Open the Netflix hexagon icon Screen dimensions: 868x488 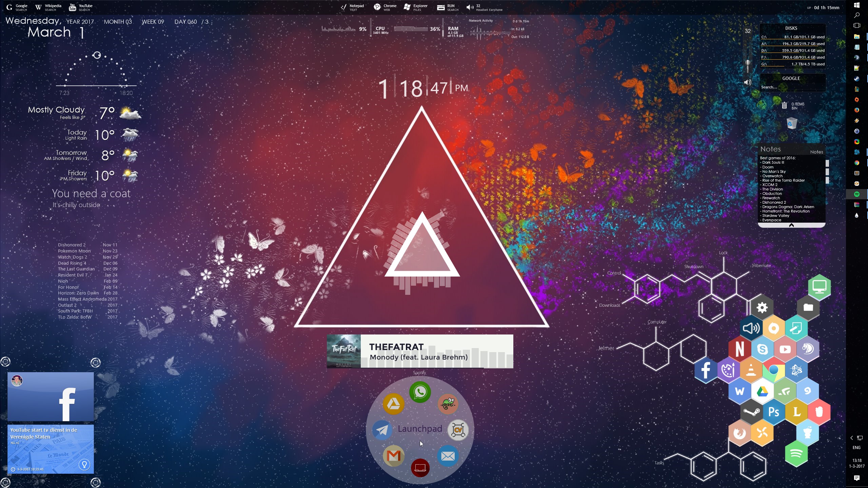740,349
